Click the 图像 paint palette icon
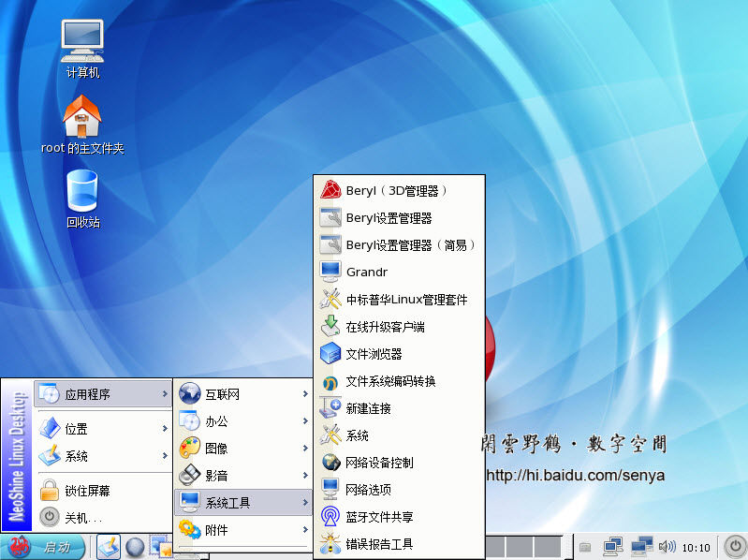This screenshot has height=560, width=748. click(190, 449)
